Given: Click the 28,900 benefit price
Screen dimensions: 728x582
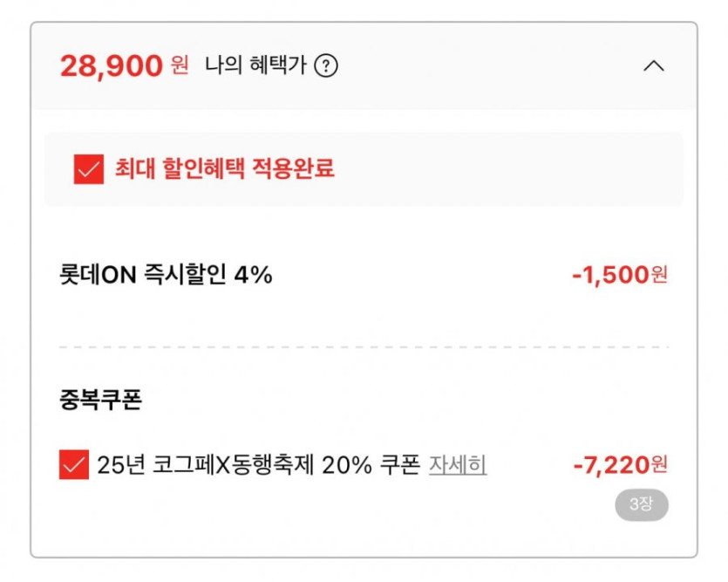Looking at the screenshot, I should (x=112, y=65).
